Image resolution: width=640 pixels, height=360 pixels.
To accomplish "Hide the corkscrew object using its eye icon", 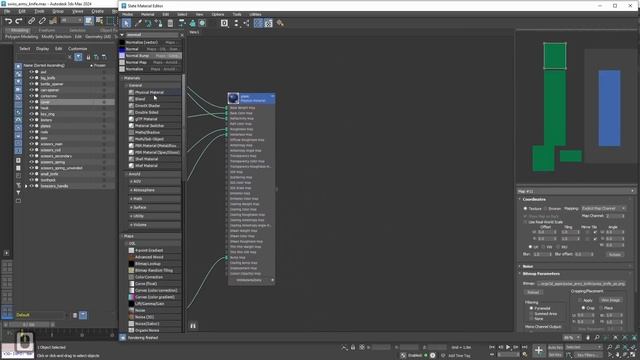I will [x=31, y=96].
